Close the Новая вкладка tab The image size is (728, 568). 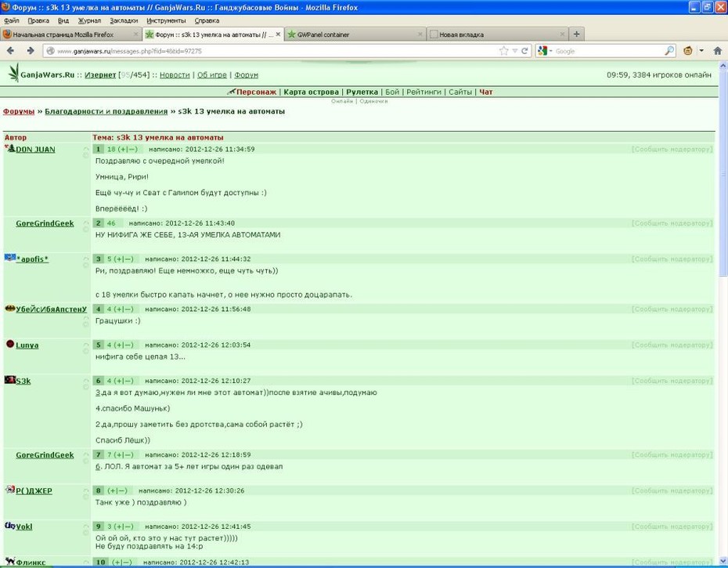562,34
